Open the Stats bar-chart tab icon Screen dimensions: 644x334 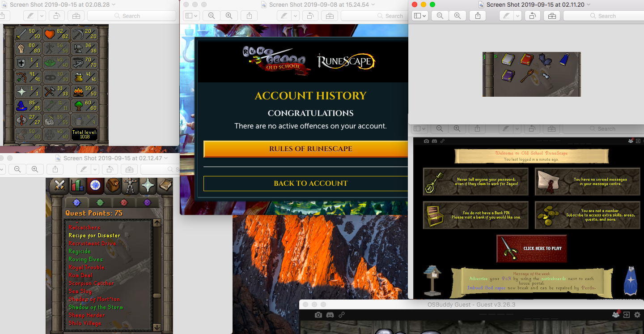point(77,185)
